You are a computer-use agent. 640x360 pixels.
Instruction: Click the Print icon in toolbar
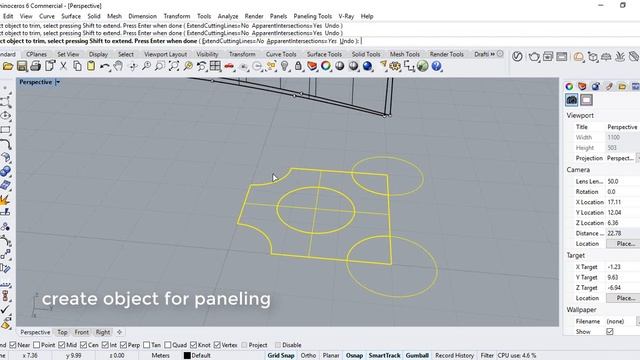pos(36,66)
